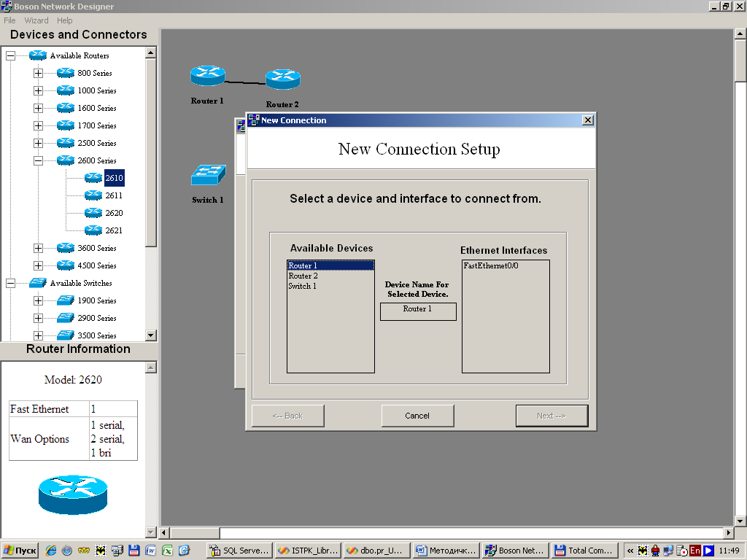Open the Wizard menu
The image size is (747, 560).
click(36, 20)
